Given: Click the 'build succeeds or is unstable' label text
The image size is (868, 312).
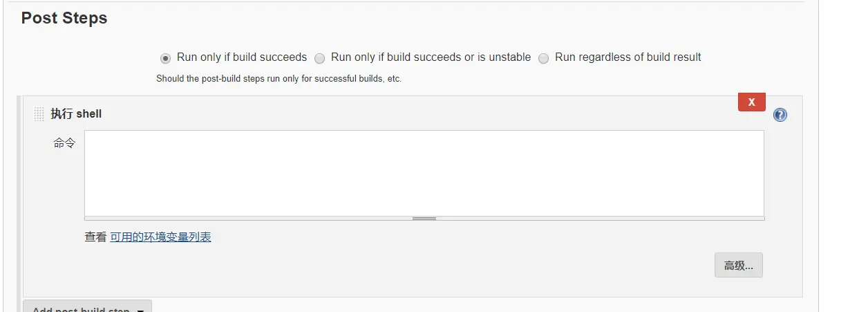Looking at the screenshot, I should pos(431,57).
